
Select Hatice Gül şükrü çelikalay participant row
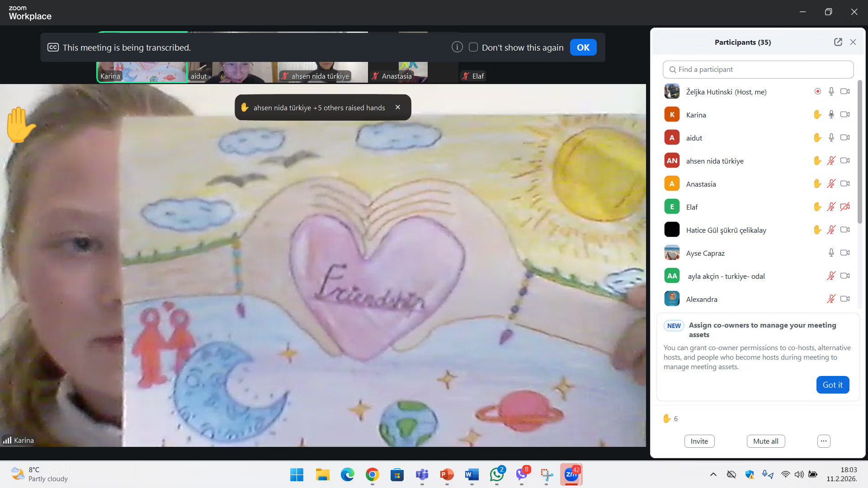[x=726, y=230]
